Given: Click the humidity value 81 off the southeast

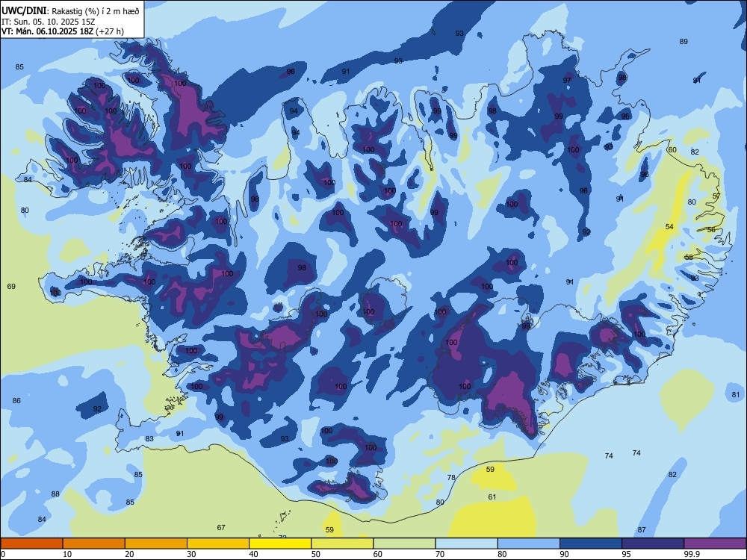Looking at the screenshot, I should pyautogui.click(x=736, y=394).
